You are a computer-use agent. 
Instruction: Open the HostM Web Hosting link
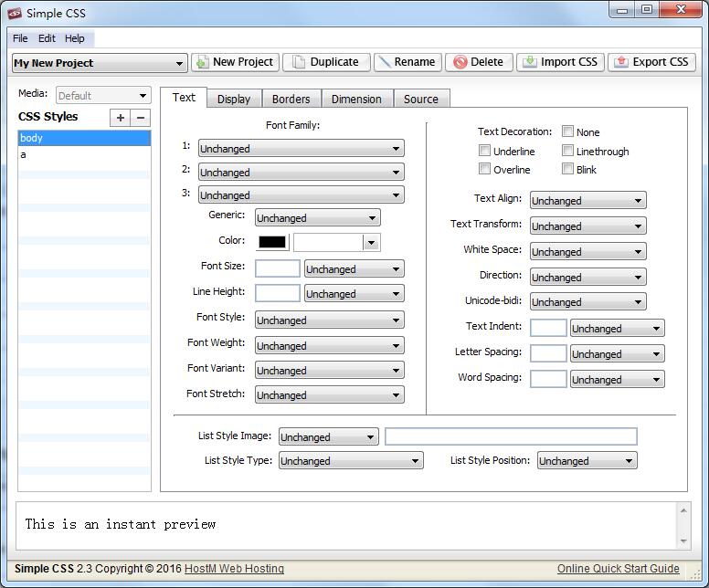(x=234, y=569)
